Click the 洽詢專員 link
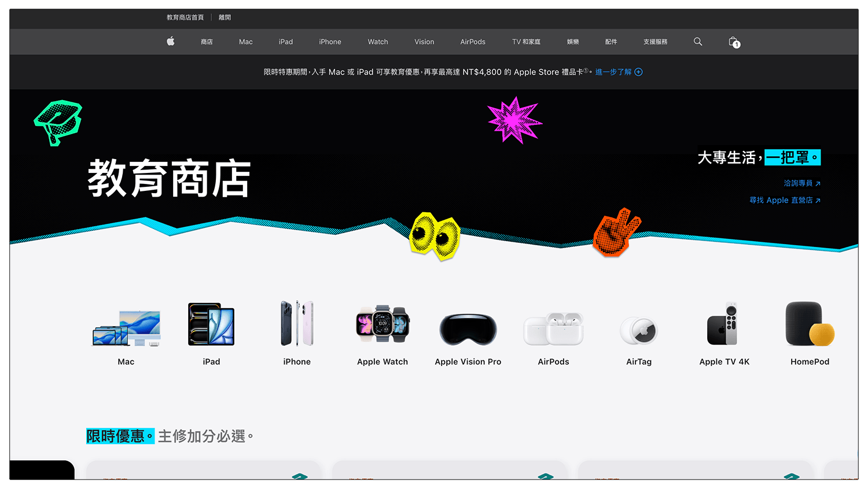Viewport: 868px width, 491px height. [x=802, y=183]
